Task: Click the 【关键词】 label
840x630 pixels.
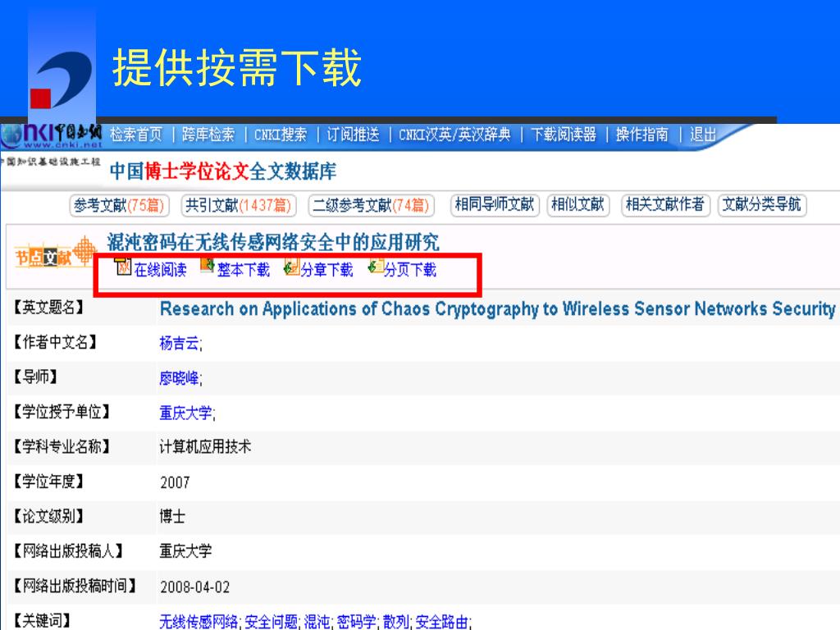Action: click(43, 620)
